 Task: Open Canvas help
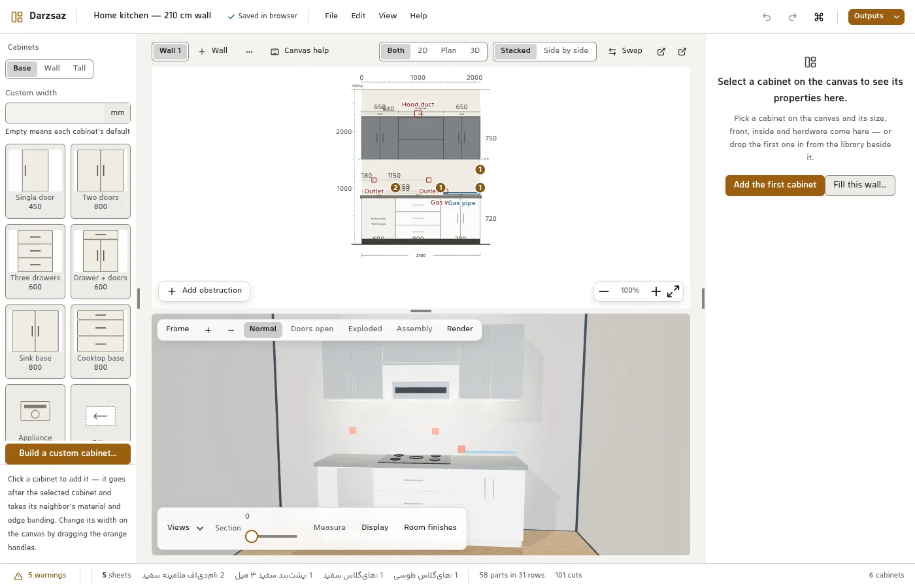(300, 51)
